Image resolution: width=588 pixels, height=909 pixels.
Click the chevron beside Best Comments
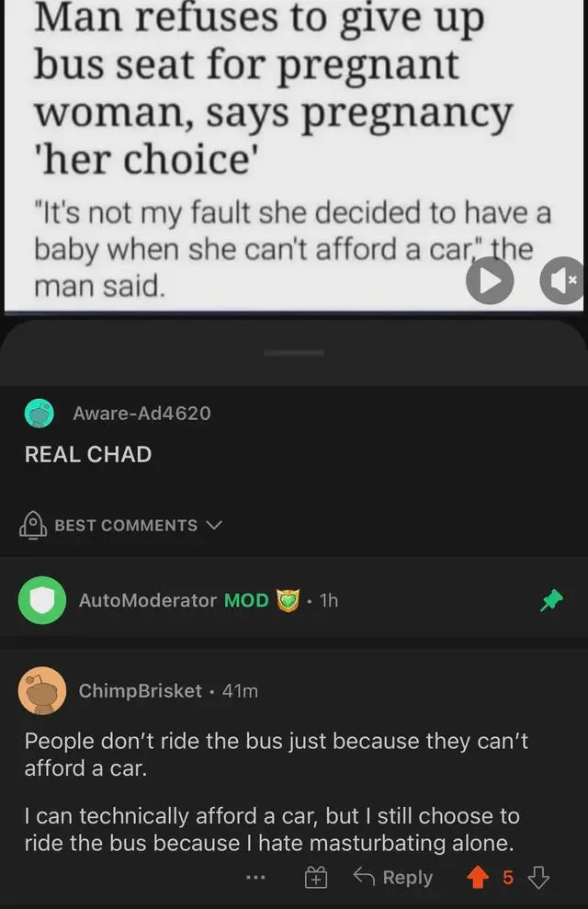(x=214, y=525)
